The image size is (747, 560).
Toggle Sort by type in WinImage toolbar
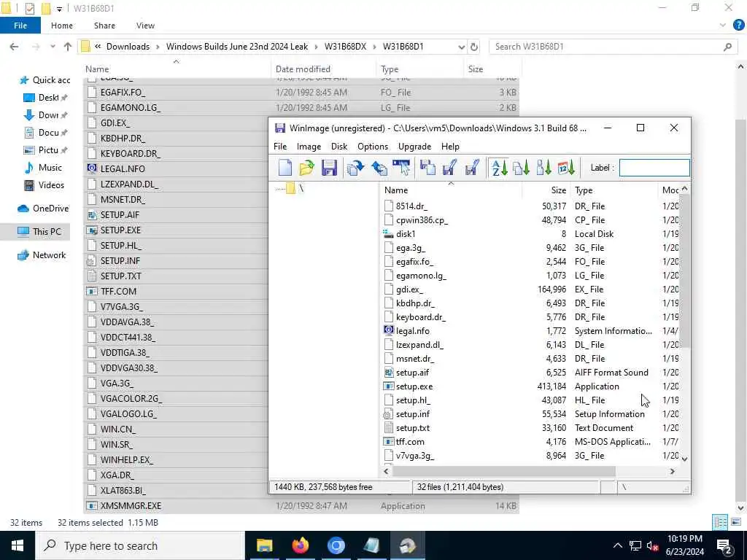click(521, 168)
